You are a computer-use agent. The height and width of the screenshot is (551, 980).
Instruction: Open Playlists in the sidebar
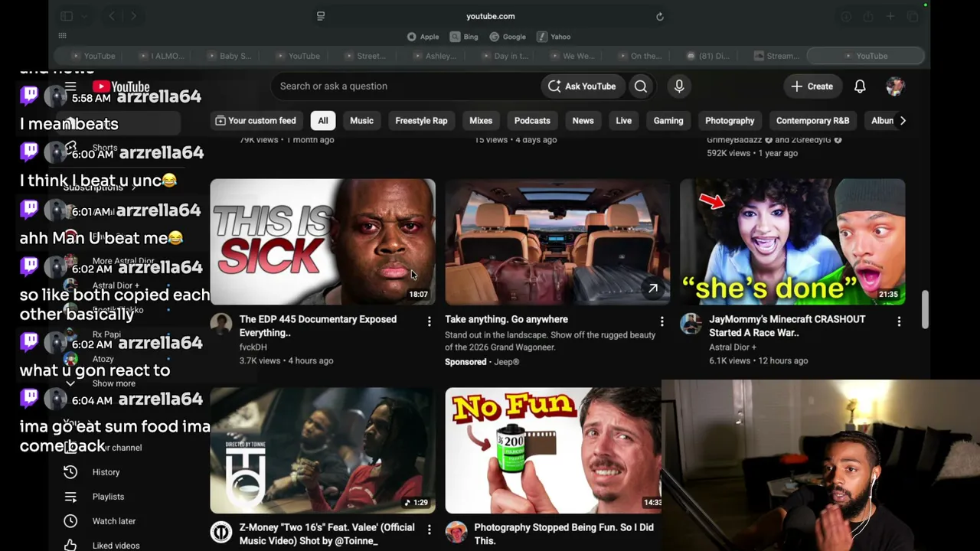point(108,497)
